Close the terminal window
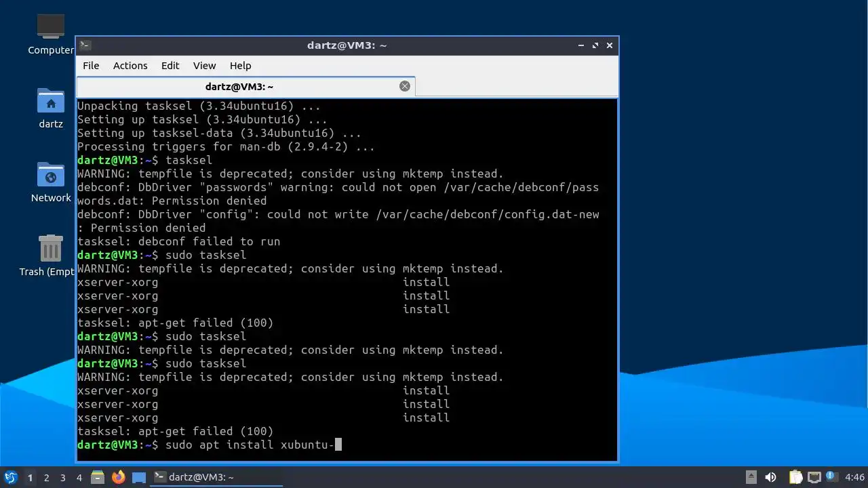Viewport: 868px width, 488px height. coord(610,45)
